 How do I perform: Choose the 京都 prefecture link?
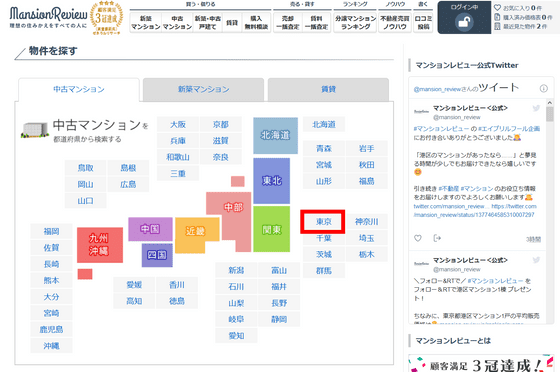[221, 125]
